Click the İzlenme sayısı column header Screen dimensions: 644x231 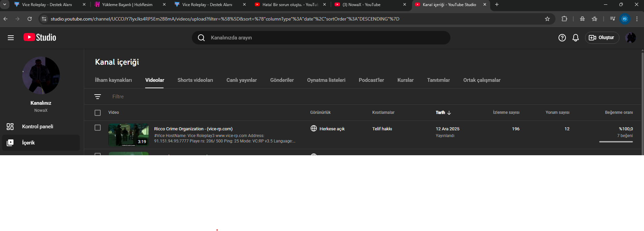pyautogui.click(x=506, y=112)
